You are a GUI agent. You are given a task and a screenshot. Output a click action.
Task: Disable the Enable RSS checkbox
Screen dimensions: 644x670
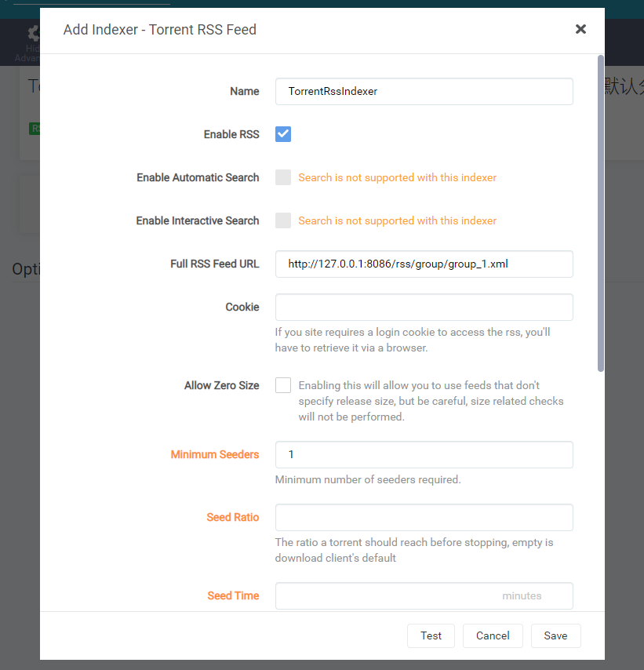283,134
